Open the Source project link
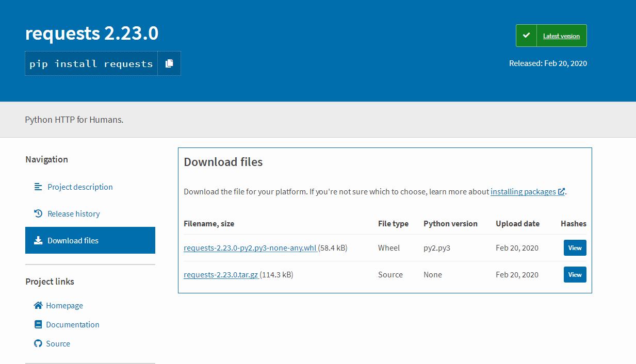Image resolution: width=636 pixels, height=364 pixels. [58, 343]
